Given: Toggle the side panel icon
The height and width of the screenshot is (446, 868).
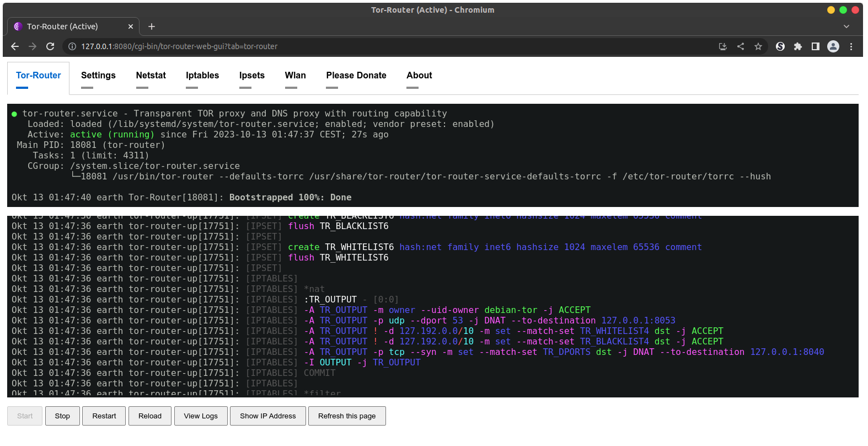Looking at the screenshot, I should coord(816,46).
